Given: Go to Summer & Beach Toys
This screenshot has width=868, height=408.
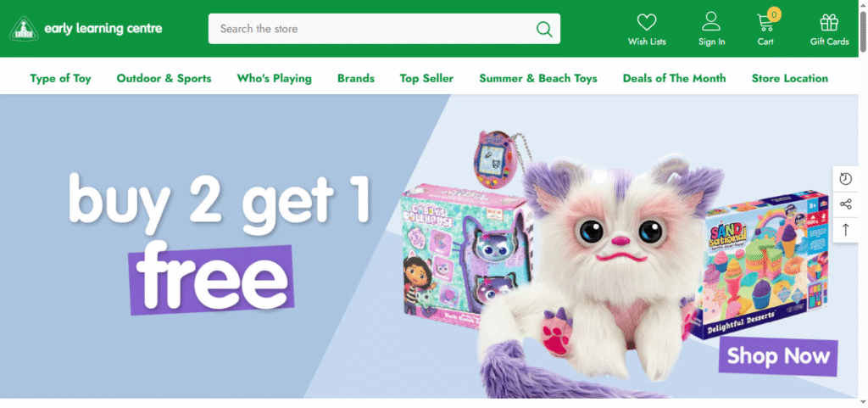Looking at the screenshot, I should pos(538,79).
